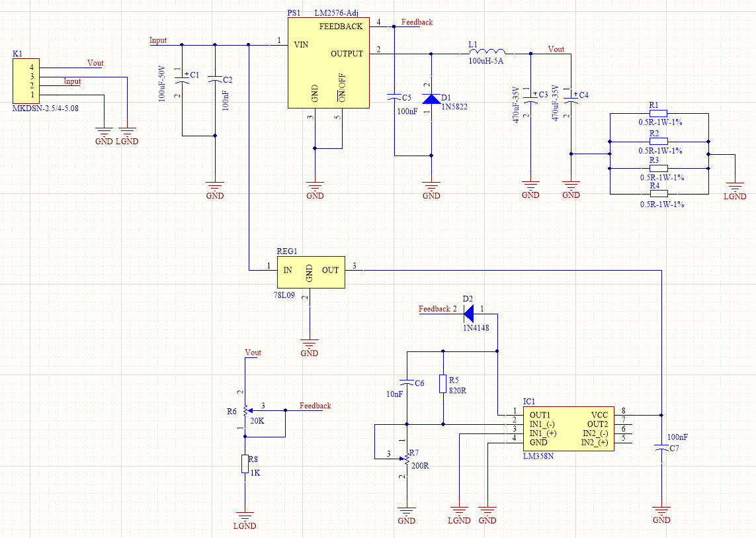This screenshot has width=756, height=538.
Task: Click the LGND symbol beside K1 connector
Action: pyautogui.click(x=127, y=136)
